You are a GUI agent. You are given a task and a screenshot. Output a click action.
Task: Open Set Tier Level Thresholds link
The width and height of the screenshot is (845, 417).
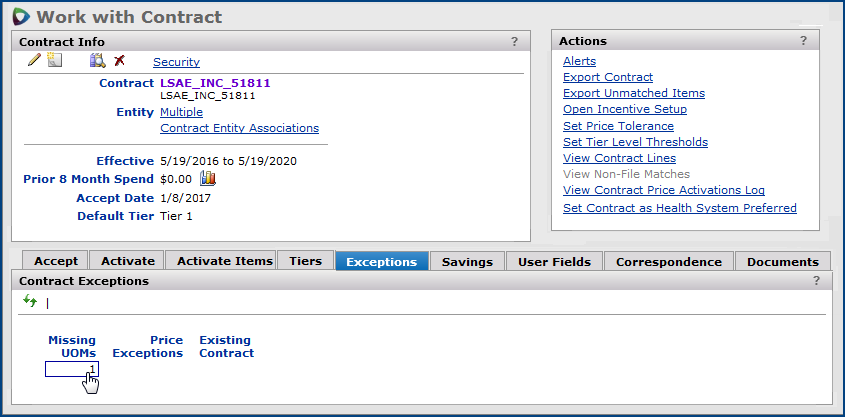click(635, 142)
